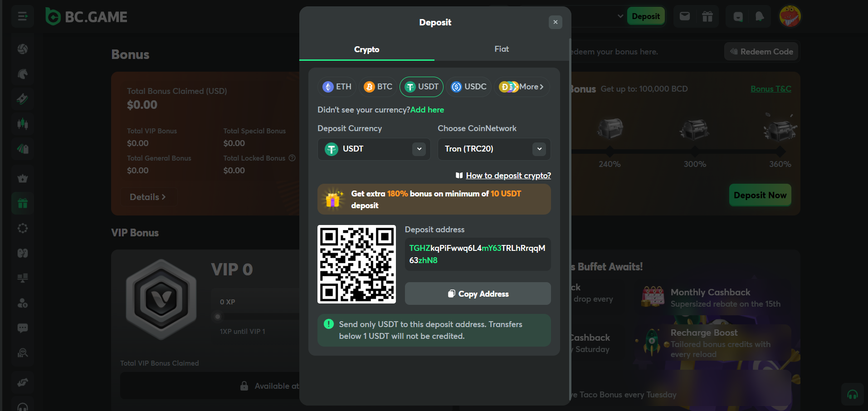Click the 180% bonus promo banner
868x411 pixels.
click(434, 199)
